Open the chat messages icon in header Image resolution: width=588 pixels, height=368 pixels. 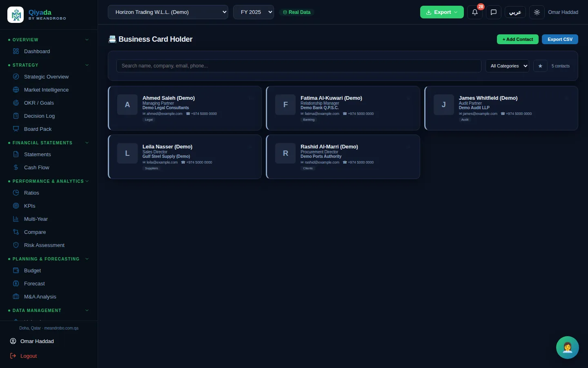click(x=493, y=12)
